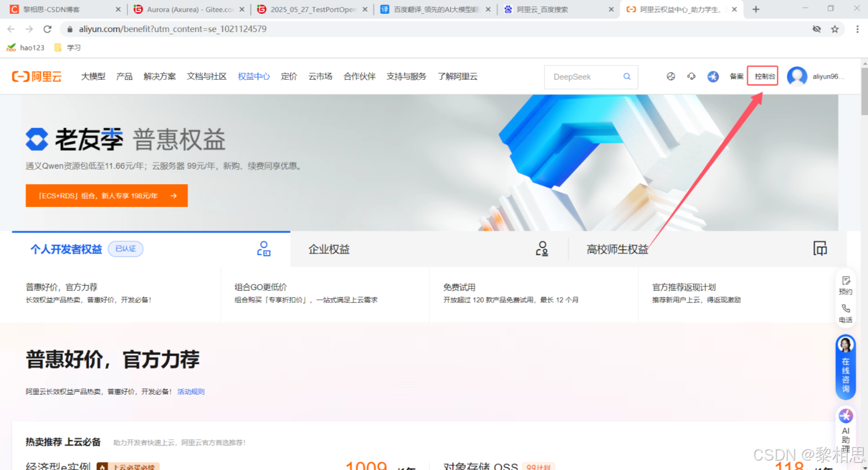Open the 免费试用 section card

(x=534, y=293)
